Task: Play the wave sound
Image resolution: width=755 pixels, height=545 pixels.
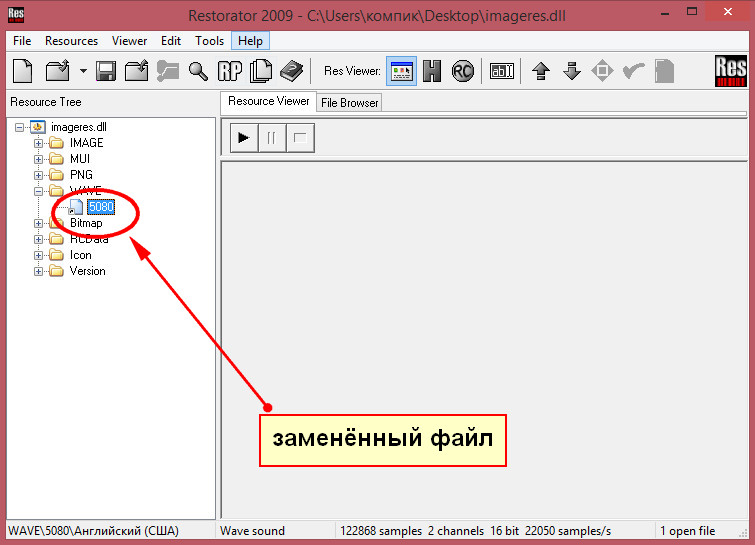Action: 244,138
